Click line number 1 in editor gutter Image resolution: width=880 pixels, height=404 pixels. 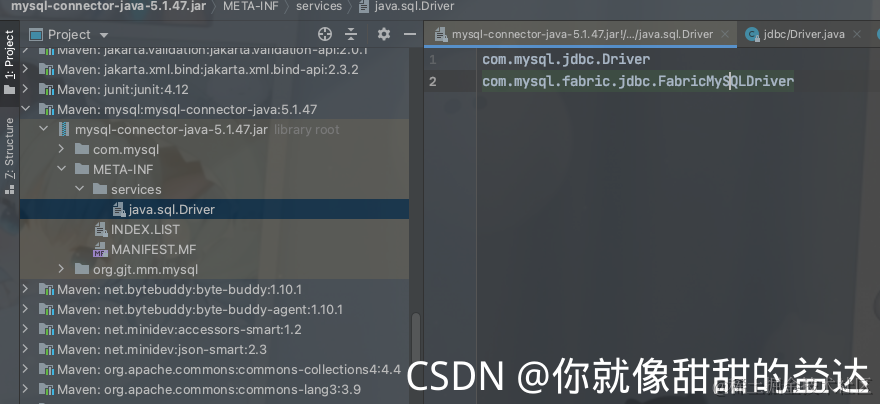point(432,59)
